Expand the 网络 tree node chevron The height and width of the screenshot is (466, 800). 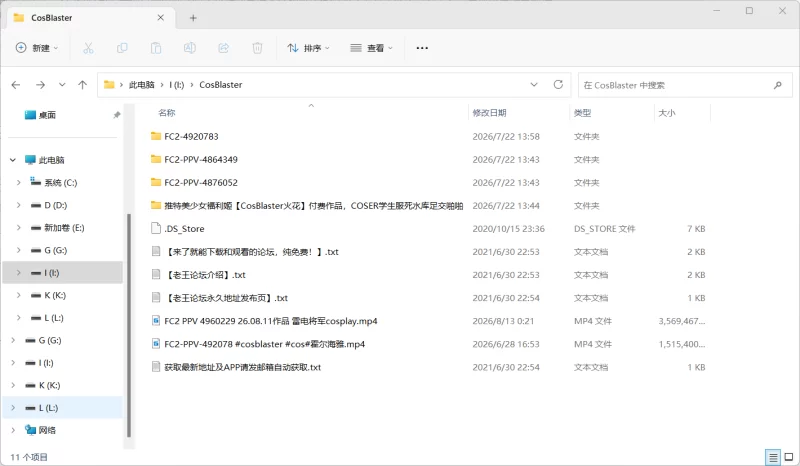13,430
